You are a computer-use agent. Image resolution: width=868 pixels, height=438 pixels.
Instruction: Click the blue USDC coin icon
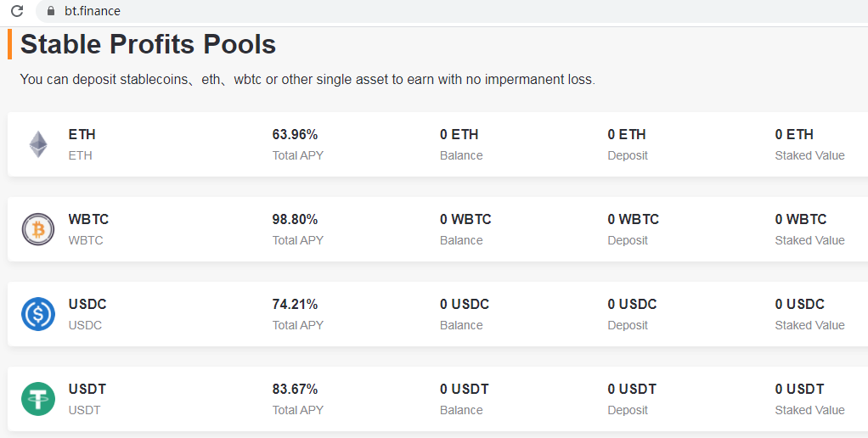point(38,314)
